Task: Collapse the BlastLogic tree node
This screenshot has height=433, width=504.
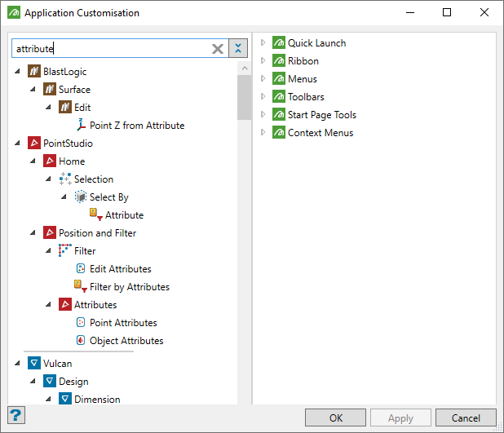Action: (x=17, y=72)
